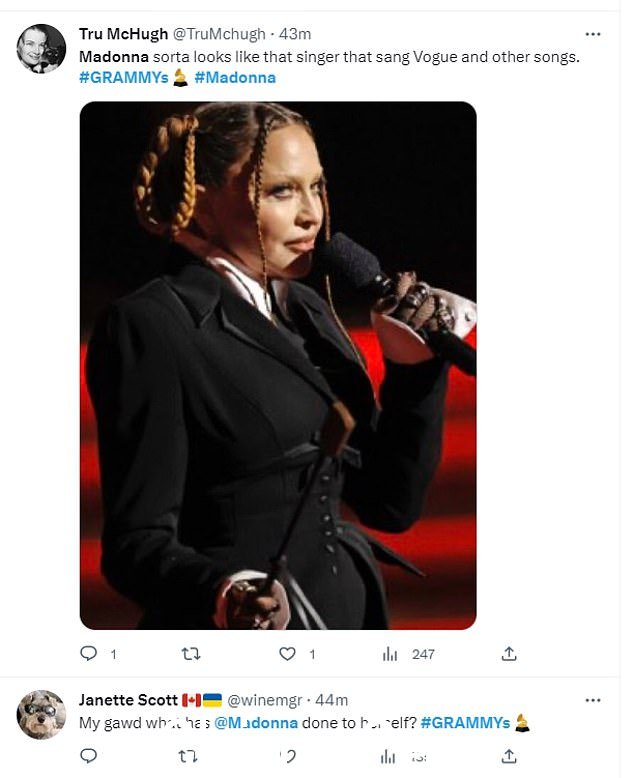
Task: Open @TruMchugh handle profile
Action: [219, 34]
